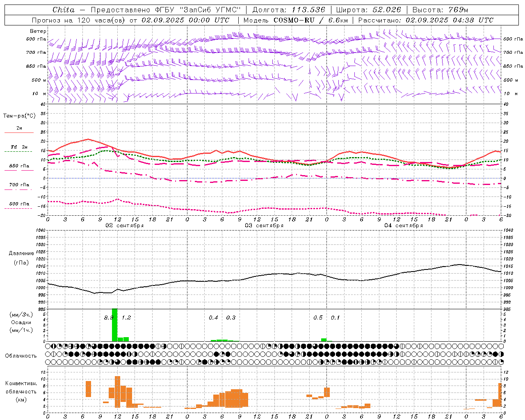Click the 'Рассчитано: 02.09.2025 04:38 UTC' text
The width and height of the screenshot is (525, 420).
pyautogui.click(x=426, y=20)
